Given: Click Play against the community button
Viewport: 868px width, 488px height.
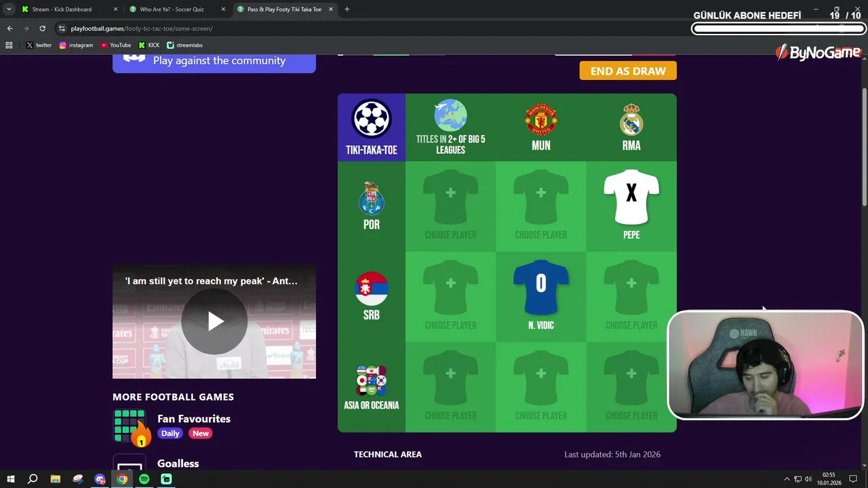Looking at the screenshot, I should pyautogui.click(x=214, y=60).
